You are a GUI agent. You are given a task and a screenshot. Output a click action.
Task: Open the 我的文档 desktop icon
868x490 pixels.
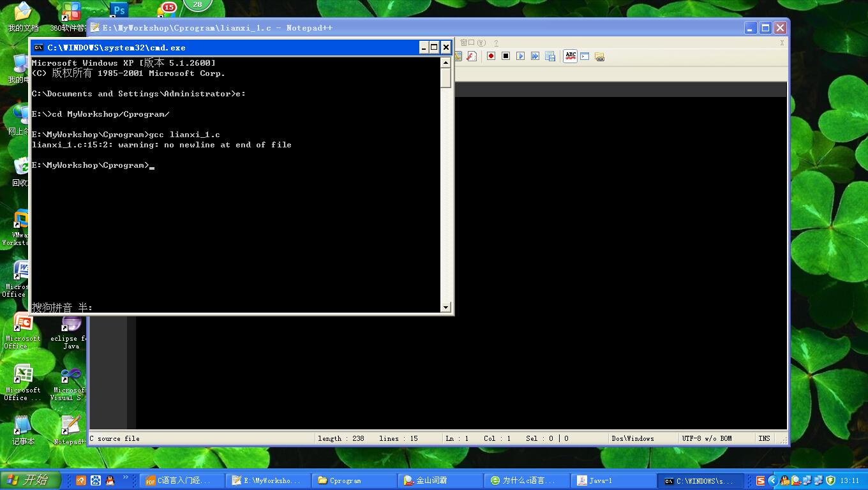[23, 17]
